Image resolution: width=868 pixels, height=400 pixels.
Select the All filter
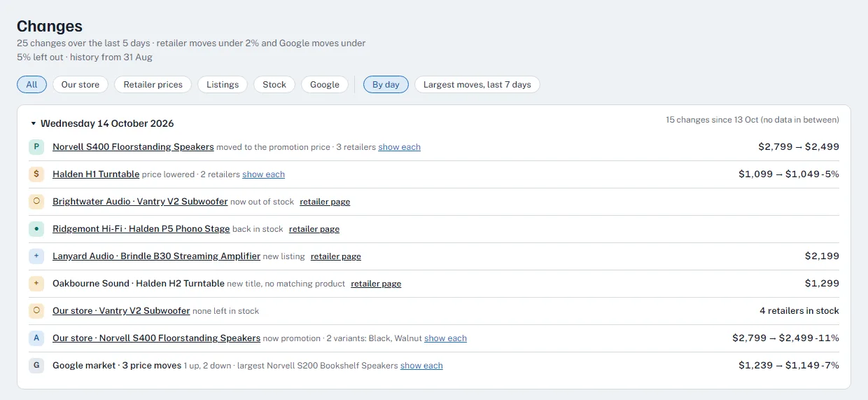pos(31,85)
